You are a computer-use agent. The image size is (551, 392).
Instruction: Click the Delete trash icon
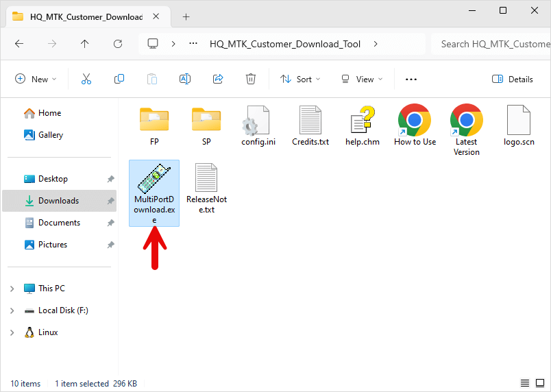(x=251, y=79)
